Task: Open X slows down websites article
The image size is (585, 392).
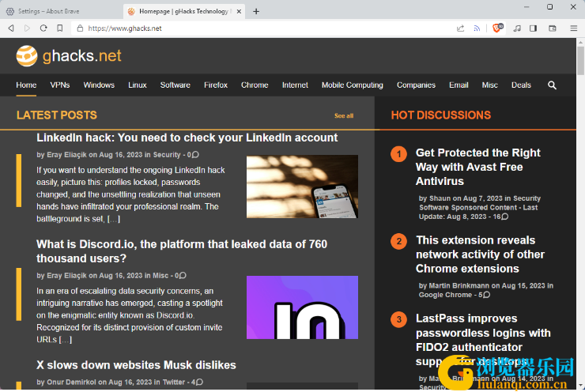Action: 136,365
